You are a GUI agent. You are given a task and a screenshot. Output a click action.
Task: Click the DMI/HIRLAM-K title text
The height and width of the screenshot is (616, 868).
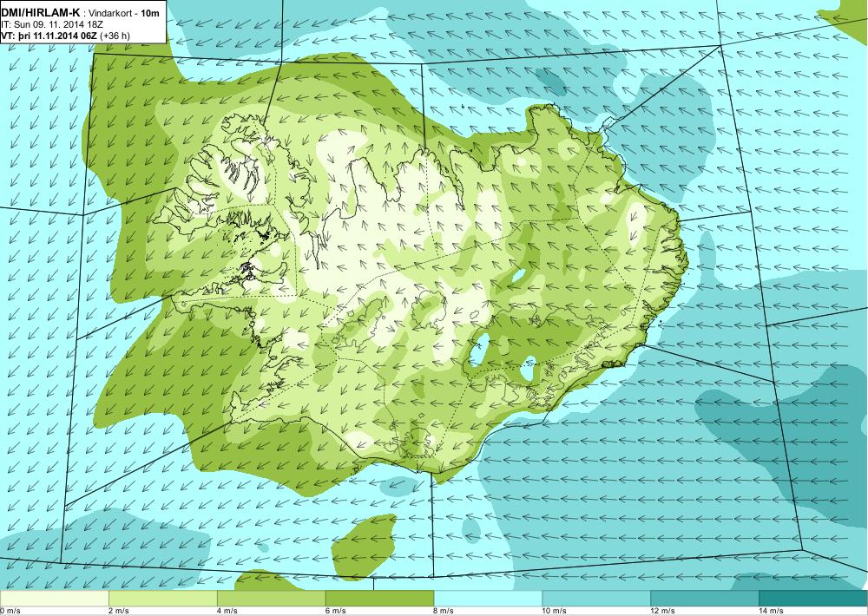point(41,12)
